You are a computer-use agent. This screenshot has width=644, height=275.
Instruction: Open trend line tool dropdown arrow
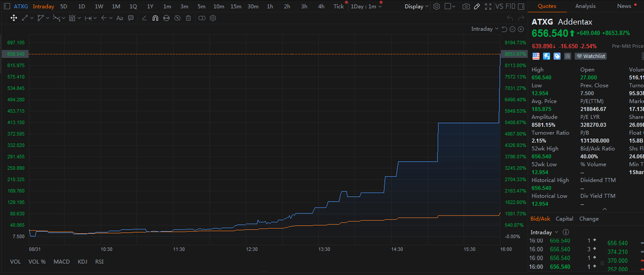pos(32,18)
